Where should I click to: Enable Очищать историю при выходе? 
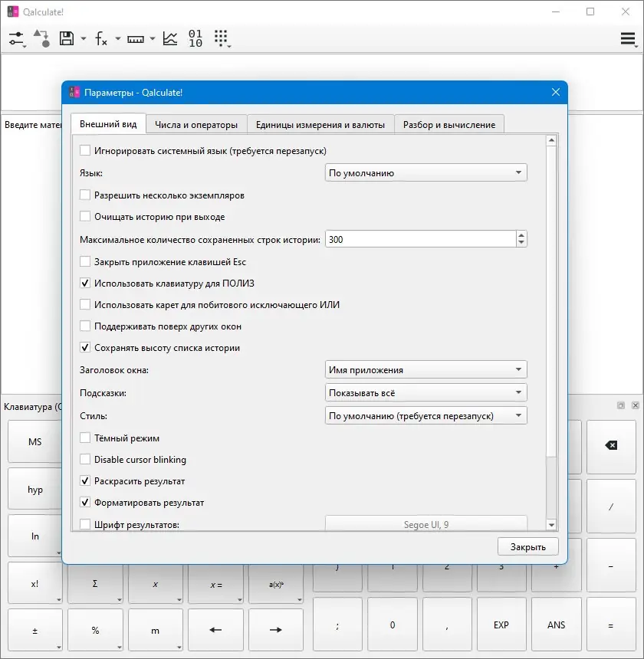tap(85, 216)
